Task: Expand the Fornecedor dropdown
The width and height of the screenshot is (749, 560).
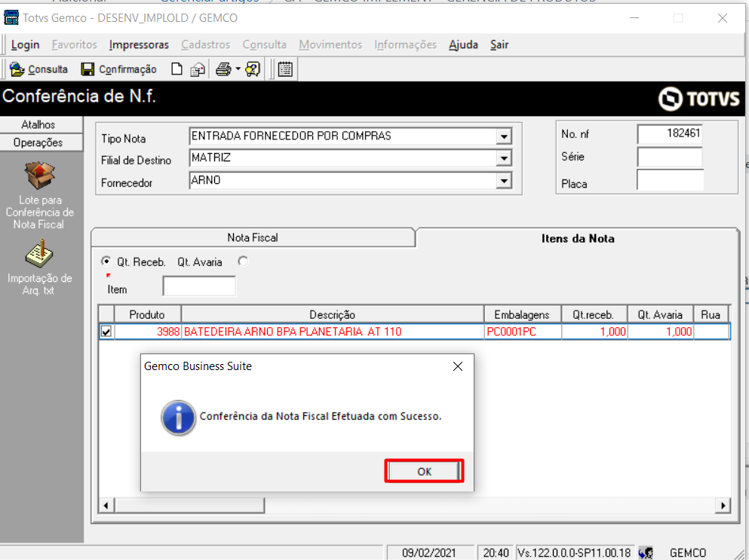Action: pos(504,180)
